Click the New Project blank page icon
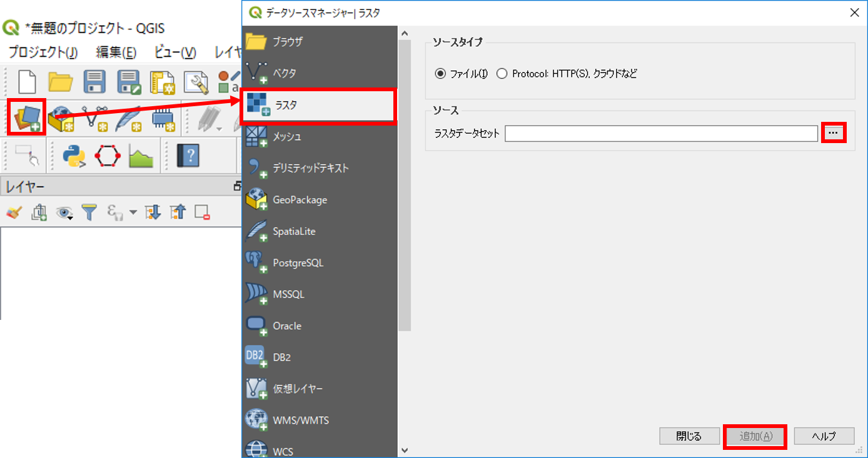Image resolution: width=868 pixels, height=458 pixels. coord(26,82)
